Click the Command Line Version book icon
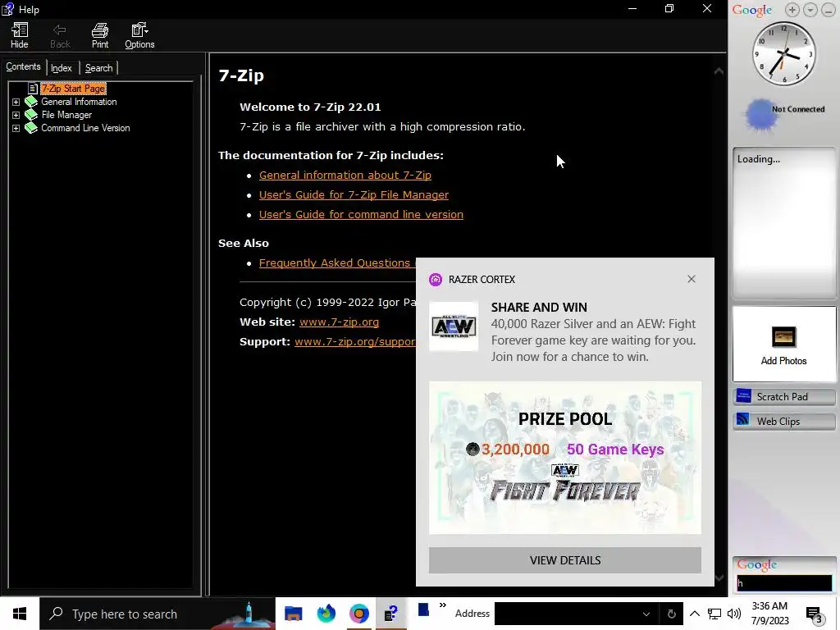 pos(31,127)
